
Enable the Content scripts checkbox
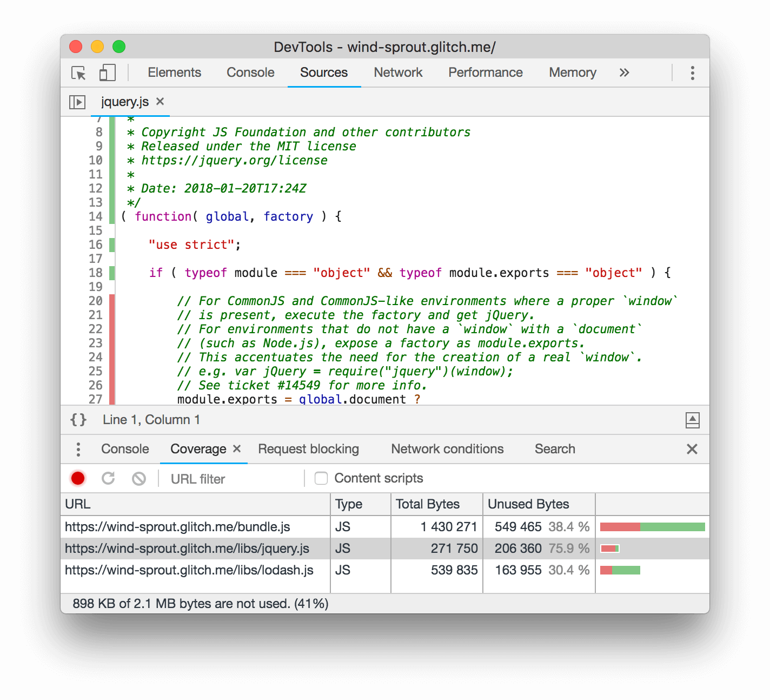pos(321,478)
